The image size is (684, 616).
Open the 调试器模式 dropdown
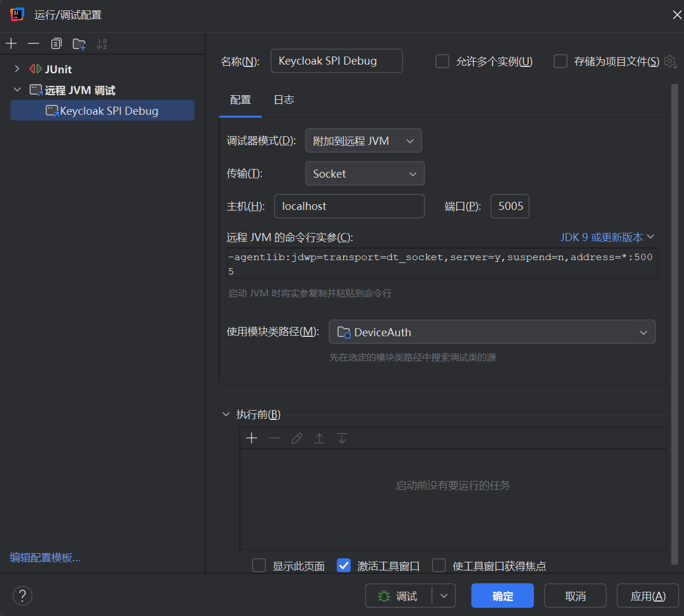363,141
